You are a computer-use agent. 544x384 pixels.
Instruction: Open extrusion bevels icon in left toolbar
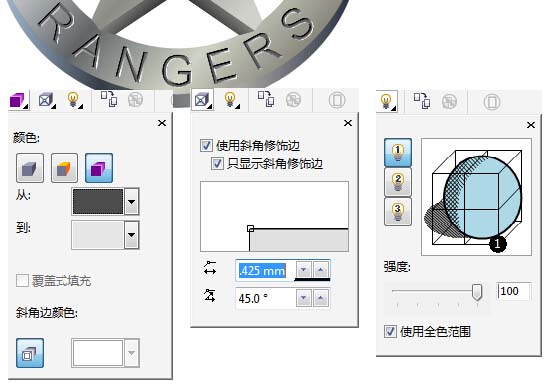click(x=46, y=100)
